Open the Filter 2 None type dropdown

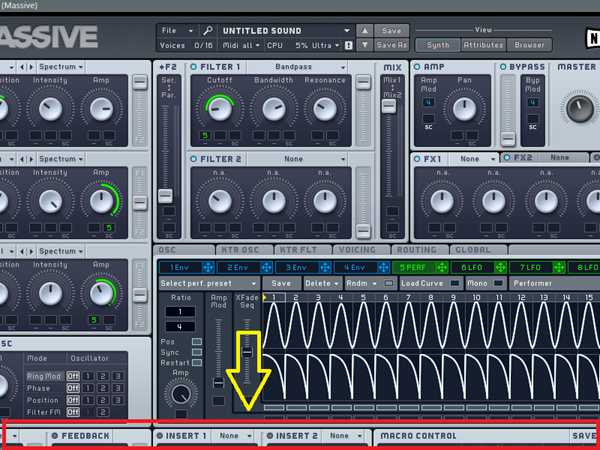tap(297, 159)
